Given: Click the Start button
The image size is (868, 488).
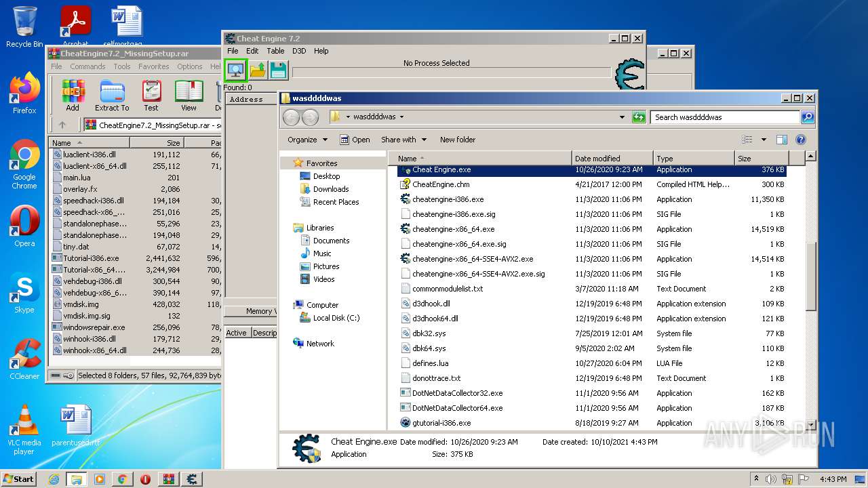Looking at the screenshot, I should click(18, 479).
